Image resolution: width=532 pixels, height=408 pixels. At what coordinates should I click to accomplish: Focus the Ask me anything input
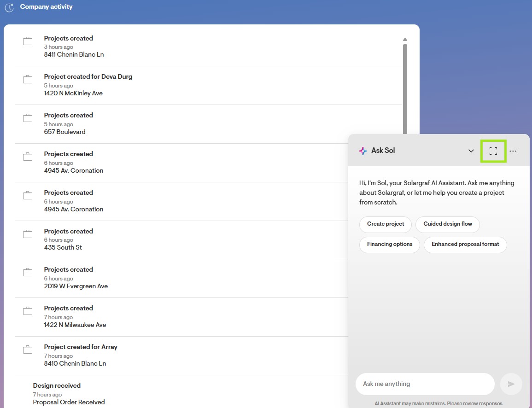click(x=425, y=384)
